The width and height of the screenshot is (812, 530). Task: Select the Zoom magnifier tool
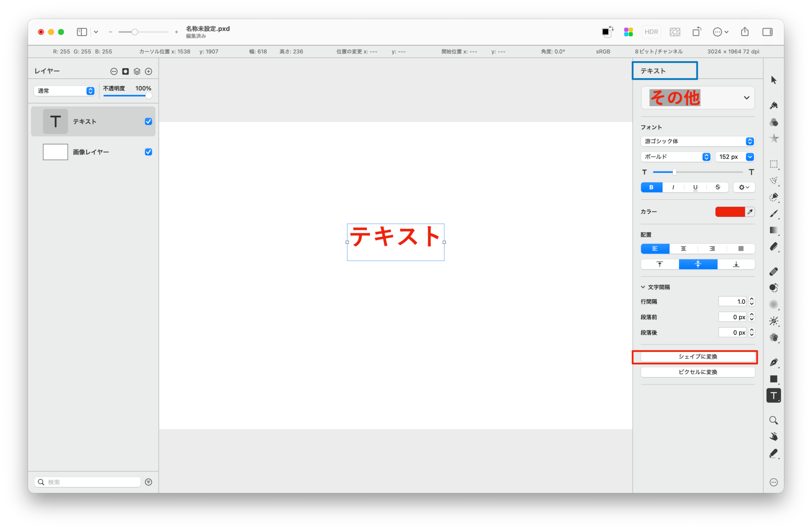point(774,420)
